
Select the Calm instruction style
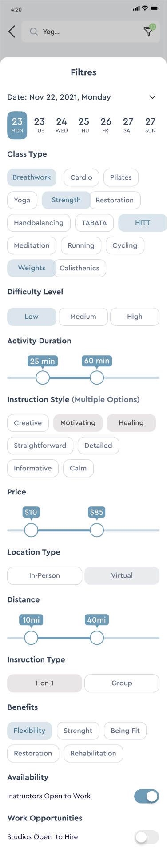[78, 468]
